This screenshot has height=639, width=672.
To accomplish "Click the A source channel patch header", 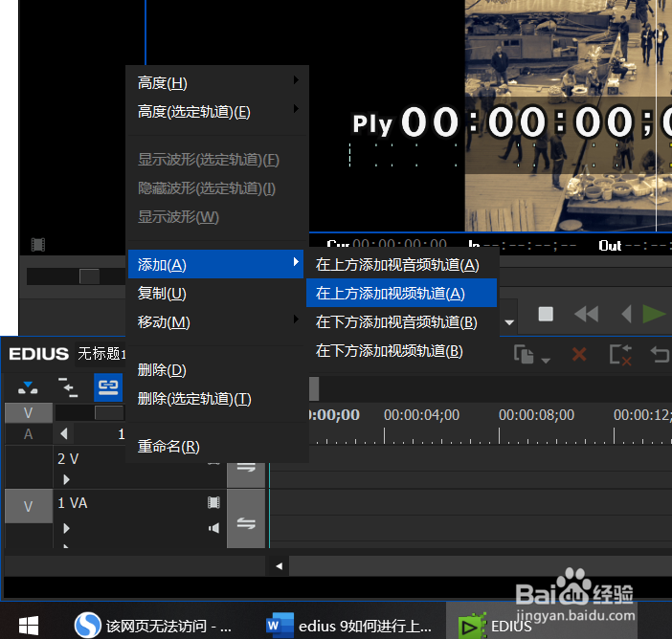I will (x=29, y=434).
